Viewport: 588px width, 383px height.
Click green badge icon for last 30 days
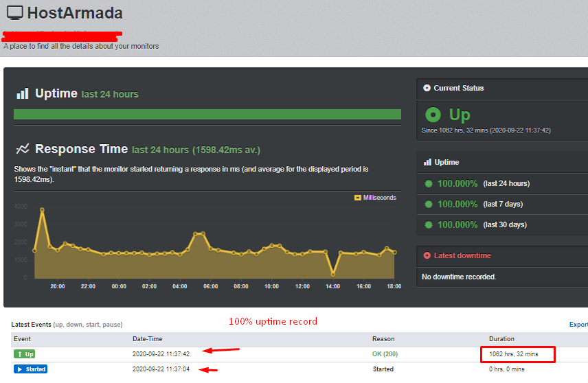(x=428, y=225)
